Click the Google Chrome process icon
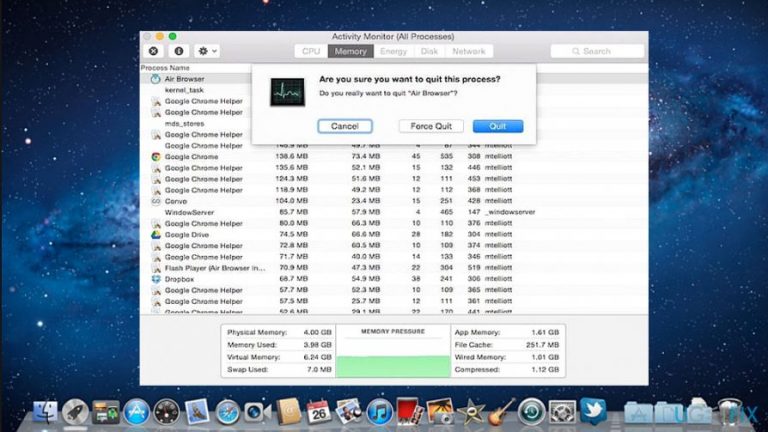 [155, 157]
